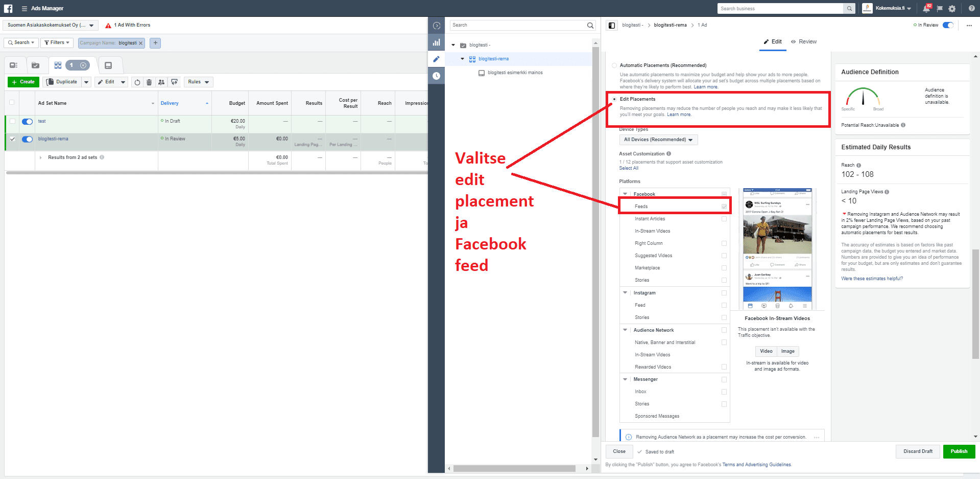Open All Devices (Recommended) dropdown
Viewport: 980px width, 479px height.
(658, 140)
